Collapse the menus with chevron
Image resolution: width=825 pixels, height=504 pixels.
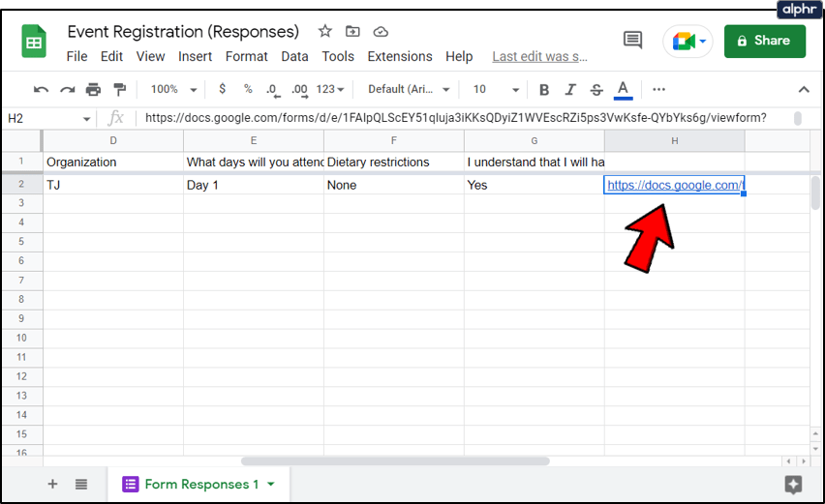(x=804, y=89)
